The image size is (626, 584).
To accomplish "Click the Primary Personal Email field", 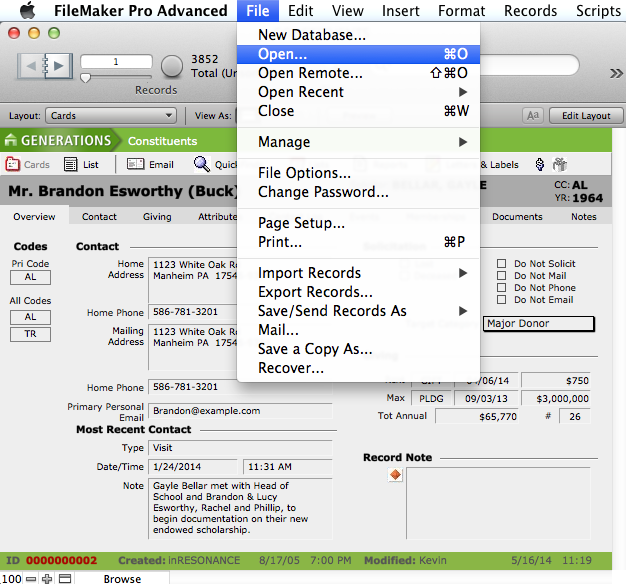I will [x=240, y=411].
